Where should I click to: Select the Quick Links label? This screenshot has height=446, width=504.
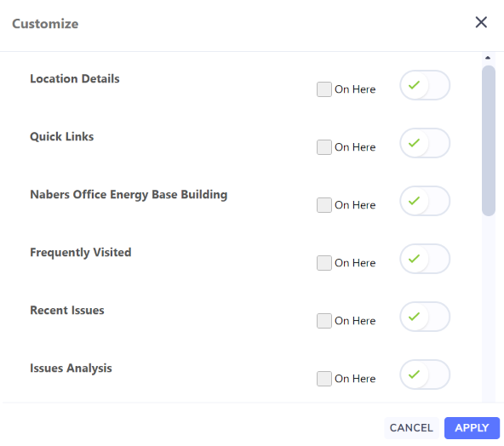(61, 137)
